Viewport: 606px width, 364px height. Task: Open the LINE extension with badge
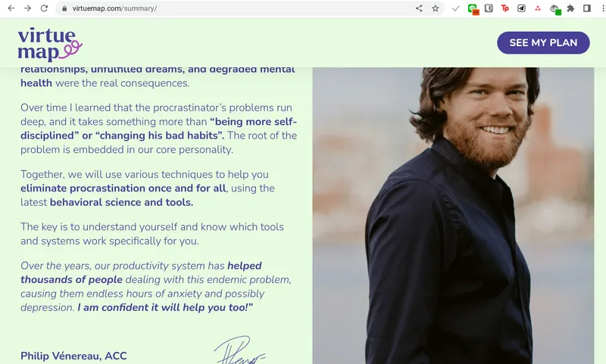(473, 9)
